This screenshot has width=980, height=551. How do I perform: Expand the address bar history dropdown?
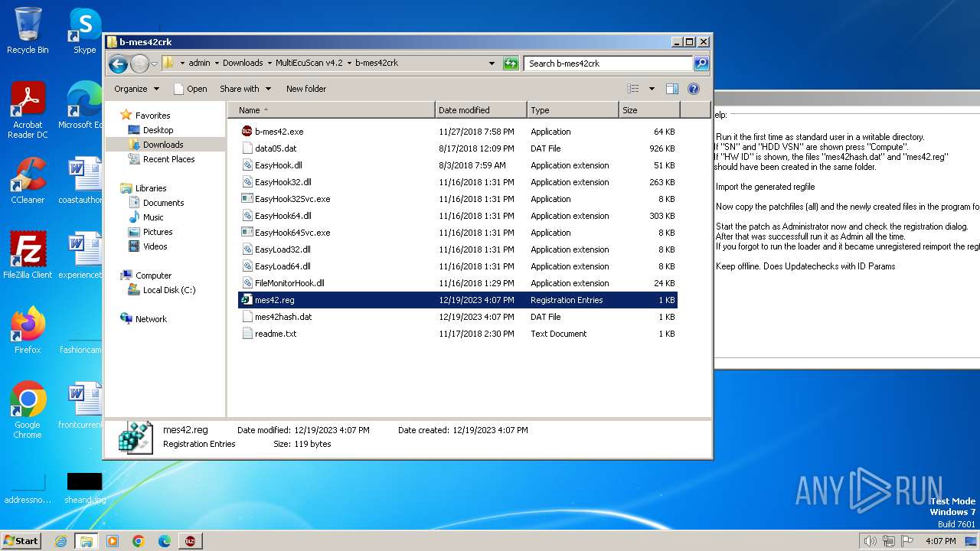click(492, 64)
